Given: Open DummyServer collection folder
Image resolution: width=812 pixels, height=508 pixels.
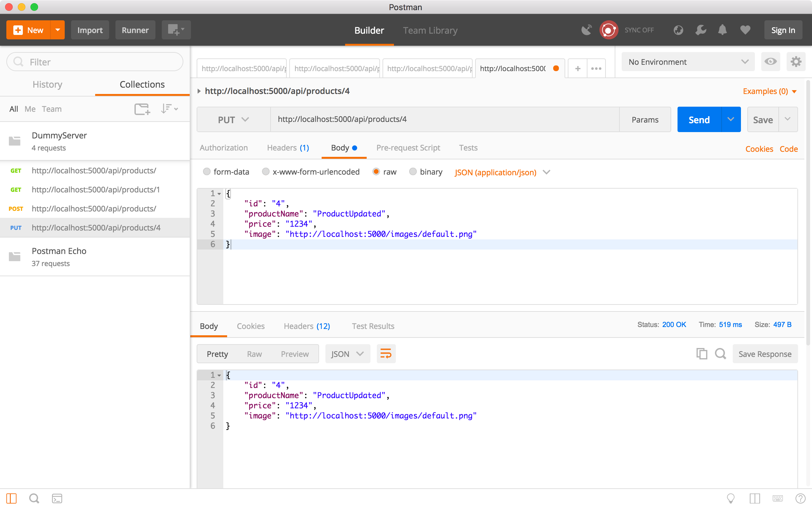Looking at the screenshot, I should (x=95, y=141).
